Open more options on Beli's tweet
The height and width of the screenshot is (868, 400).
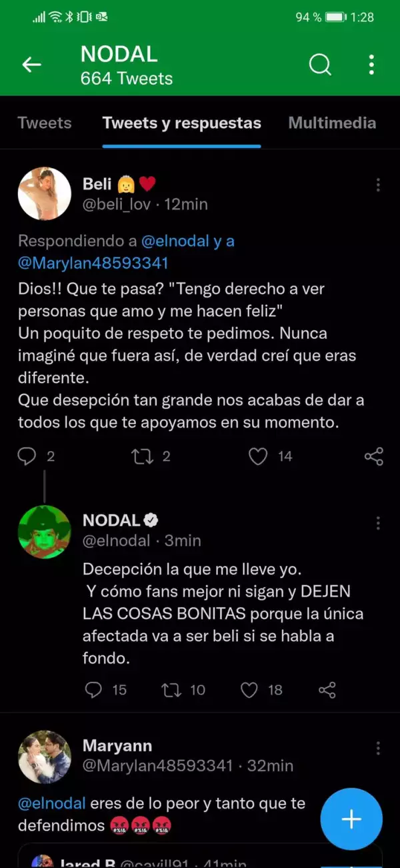click(378, 185)
